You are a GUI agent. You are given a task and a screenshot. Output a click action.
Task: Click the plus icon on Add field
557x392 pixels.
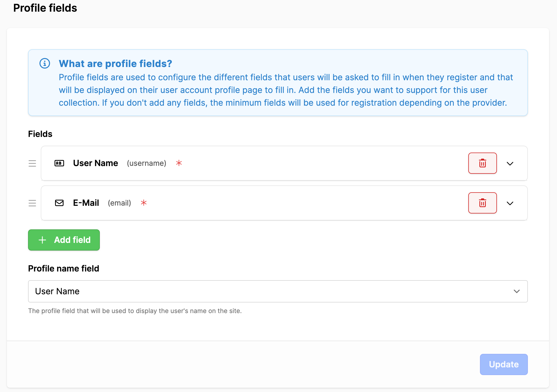(42, 240)
